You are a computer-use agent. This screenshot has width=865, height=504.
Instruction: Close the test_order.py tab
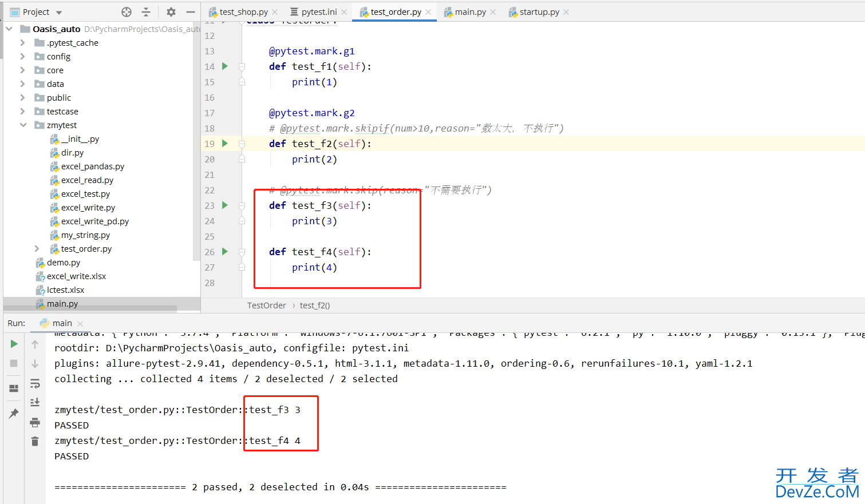click(428, 12)
